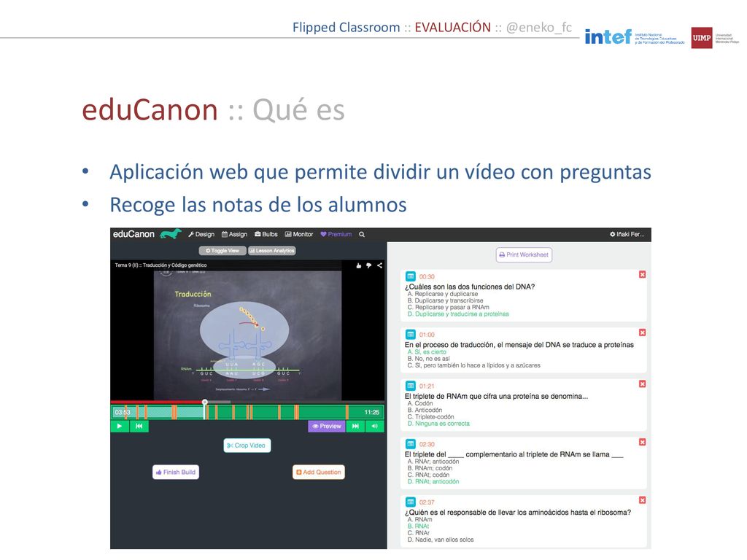This screenshot has height=560, width=747.
Task: Click question type icon beside 02:37
Action: click(410, 502)
